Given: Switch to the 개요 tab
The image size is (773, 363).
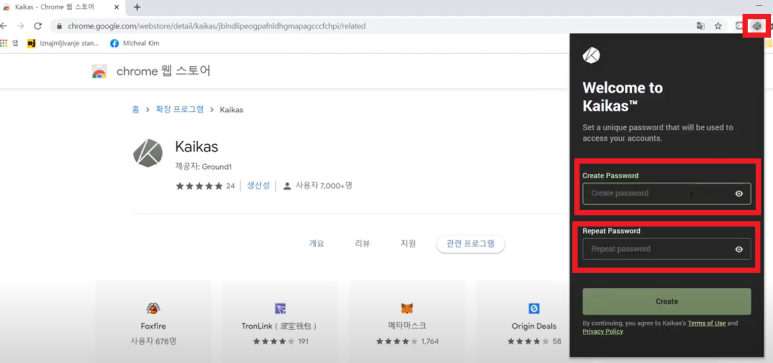Looking at the screenshot, I should click(316, 244).
